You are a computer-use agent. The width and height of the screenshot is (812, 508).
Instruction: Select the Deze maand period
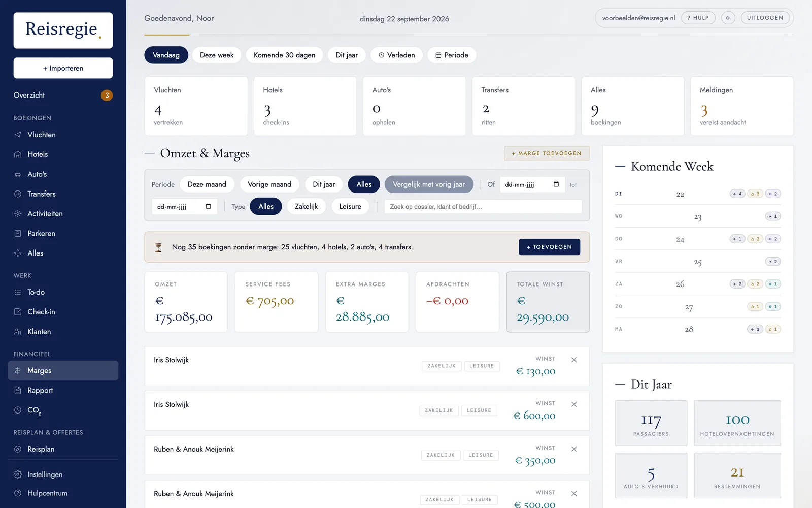pos(207,184)
